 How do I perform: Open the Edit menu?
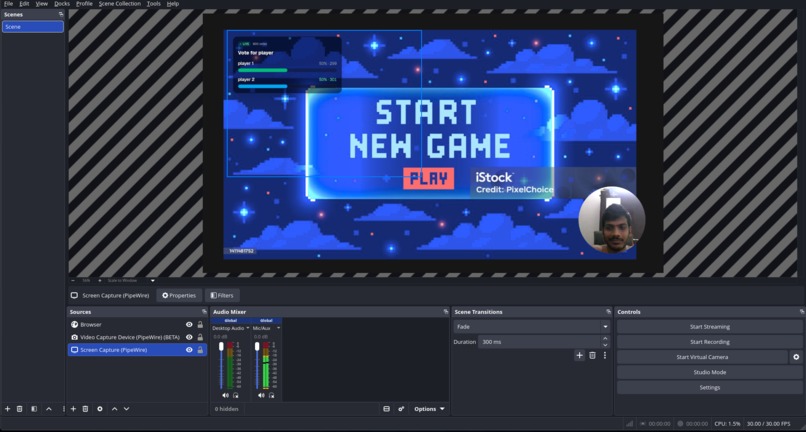point(24,4)
